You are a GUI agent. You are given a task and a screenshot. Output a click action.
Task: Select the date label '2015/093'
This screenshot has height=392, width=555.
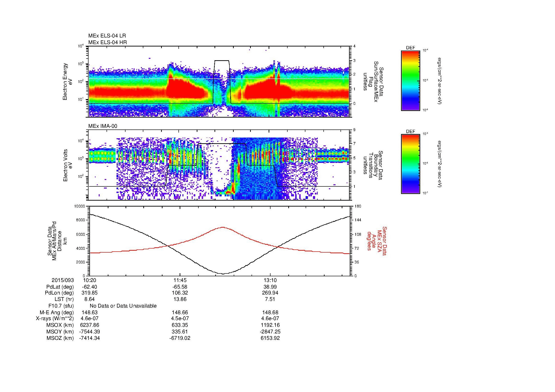click(x=63, y=280)
